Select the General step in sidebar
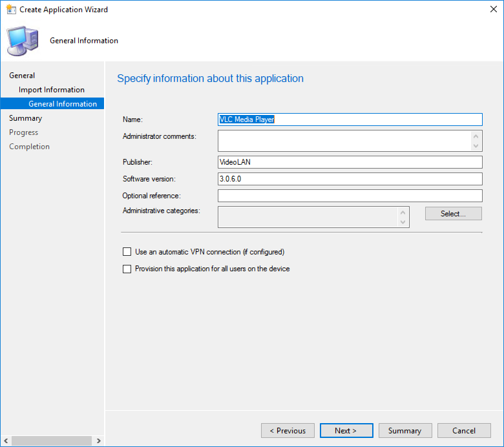 (x=22, y=76)
